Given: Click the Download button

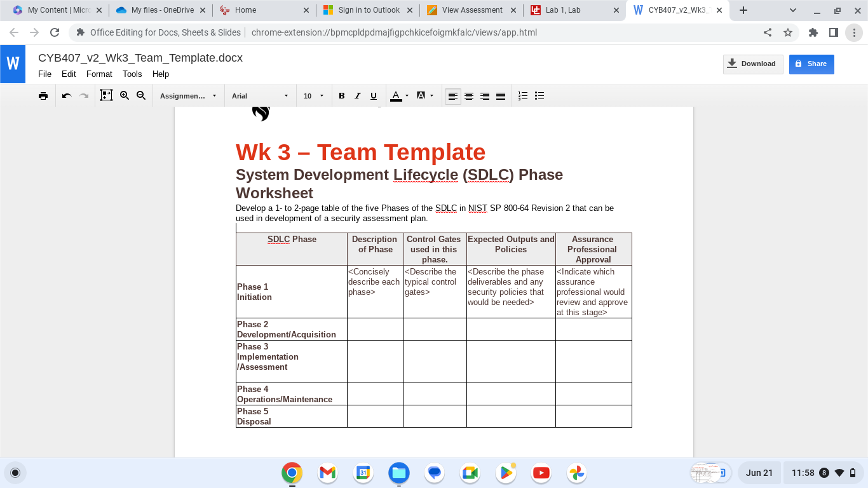Looking at the screenshot, I should tap(752, 64).
